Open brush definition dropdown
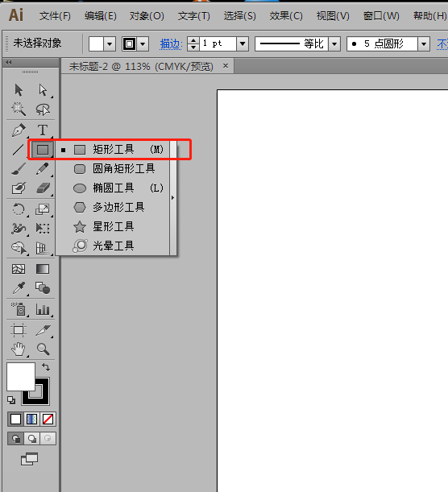 tap(424, 44)
